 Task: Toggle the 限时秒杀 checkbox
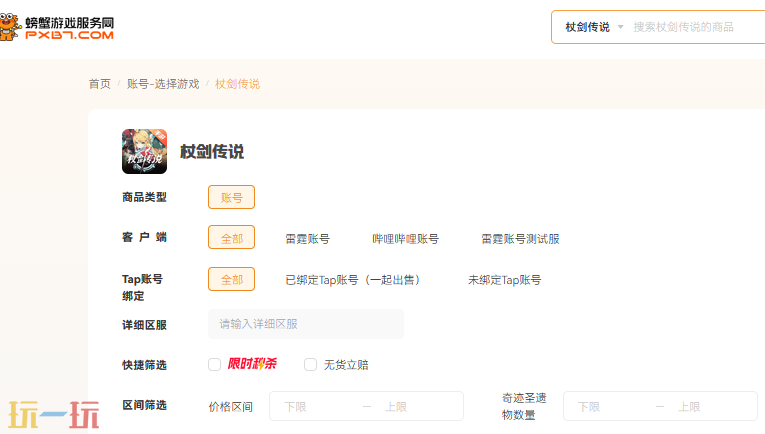point(214,364)
